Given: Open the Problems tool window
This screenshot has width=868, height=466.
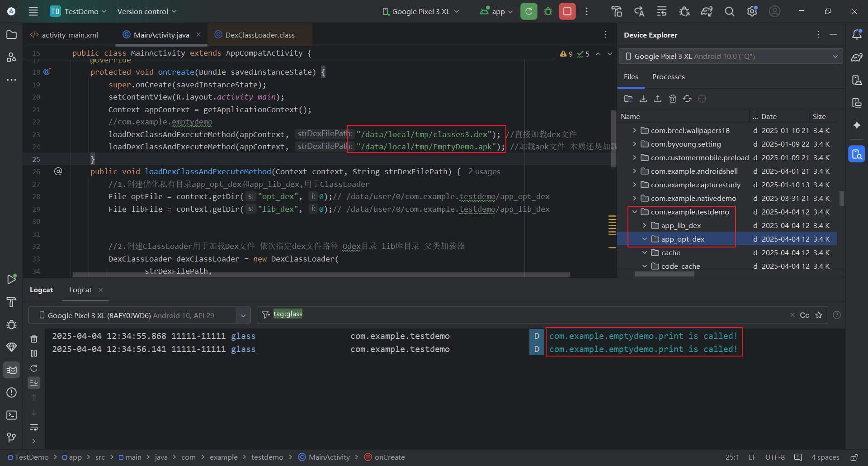Looking at the screenshot, I should point(12,392).
